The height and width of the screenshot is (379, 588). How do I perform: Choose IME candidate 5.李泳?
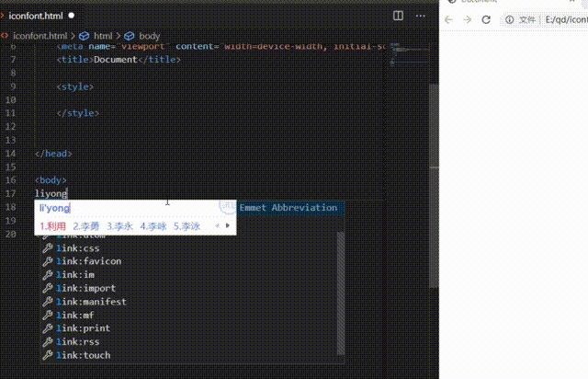coord(187,226)
